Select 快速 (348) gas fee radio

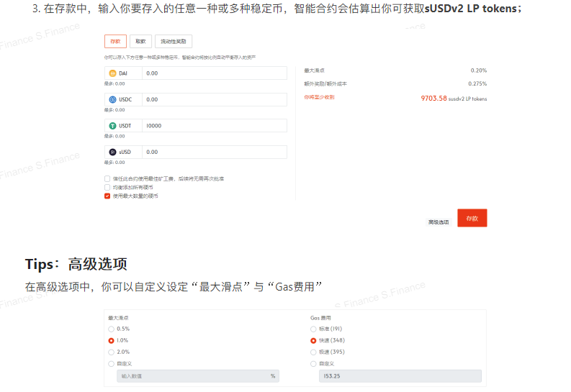[x=313, y=341]
